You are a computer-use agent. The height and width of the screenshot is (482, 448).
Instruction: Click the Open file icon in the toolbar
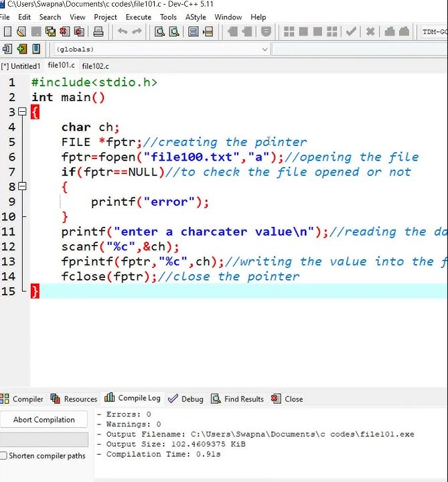pyautogui.click(x=21, y=31)
